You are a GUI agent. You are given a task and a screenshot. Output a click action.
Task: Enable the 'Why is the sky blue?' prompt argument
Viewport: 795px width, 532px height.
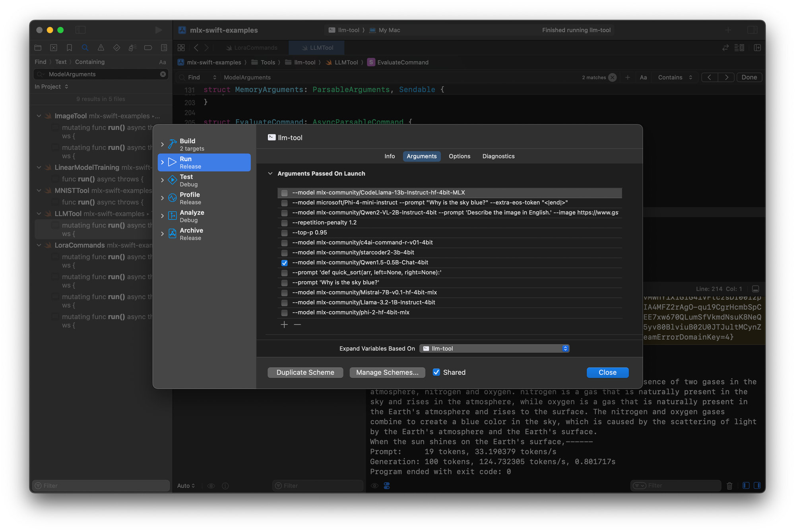click(x=284, y=282)
